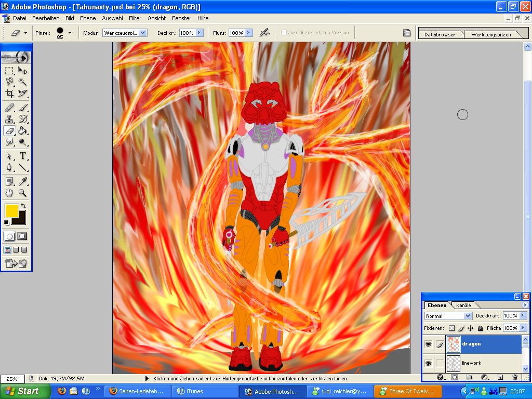
Task: Toggle visibility of the linework layer
Action: point(429,363)
